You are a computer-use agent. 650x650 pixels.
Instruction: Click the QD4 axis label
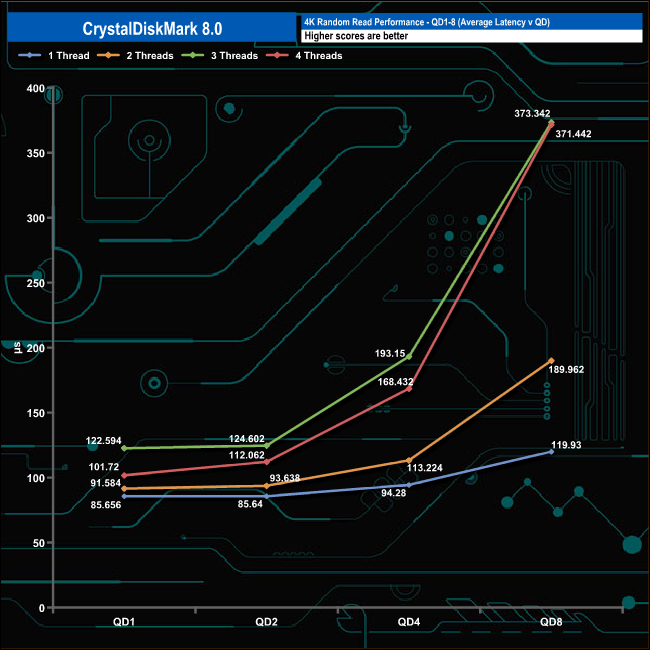pos(409,622)
